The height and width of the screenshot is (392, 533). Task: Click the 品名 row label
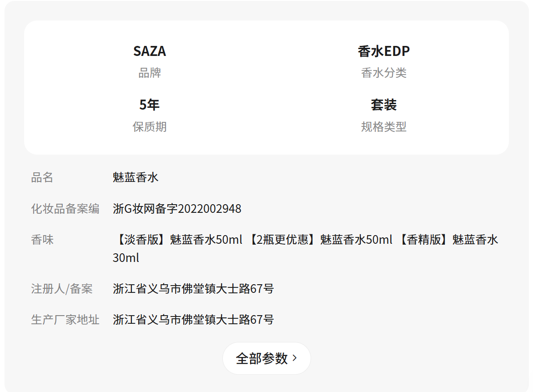click(x=42, y=177)
